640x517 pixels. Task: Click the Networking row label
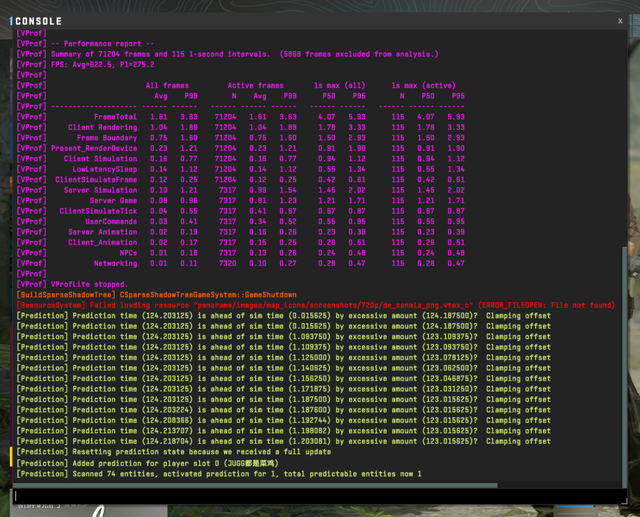(115, 264)
